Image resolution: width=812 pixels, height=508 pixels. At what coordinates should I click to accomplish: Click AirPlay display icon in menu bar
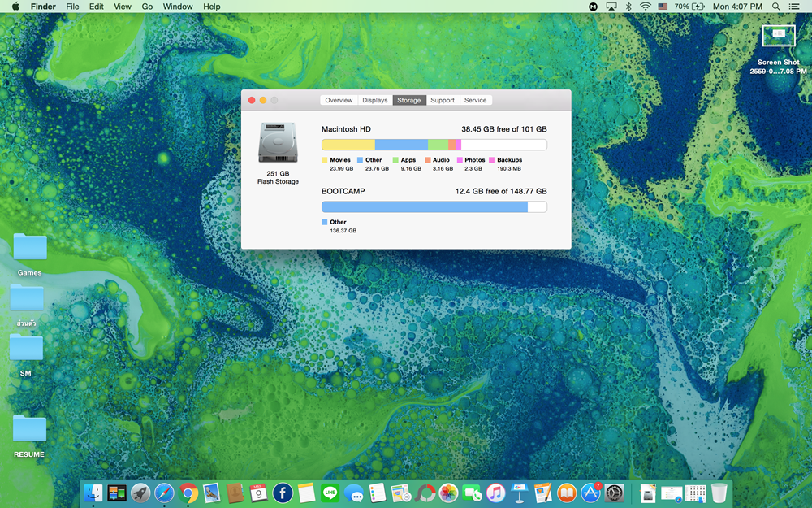coord(611,7)
